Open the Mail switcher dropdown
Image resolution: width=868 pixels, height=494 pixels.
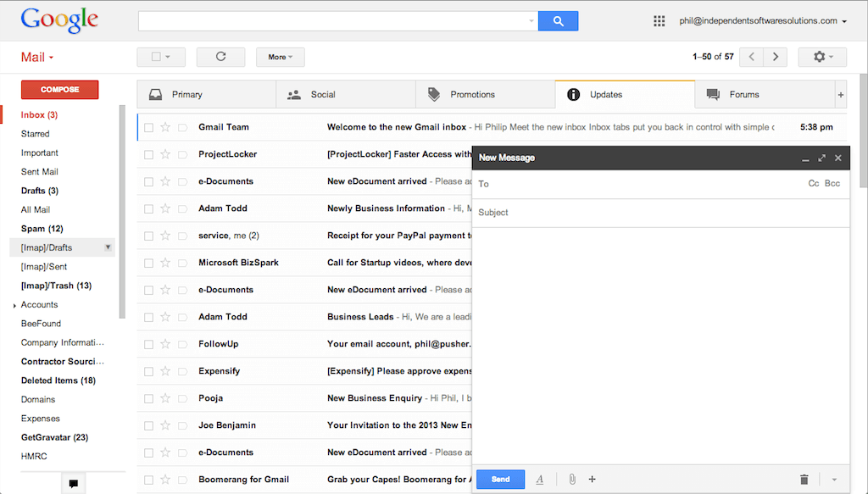pyautogui.click(x=37, y=58)
